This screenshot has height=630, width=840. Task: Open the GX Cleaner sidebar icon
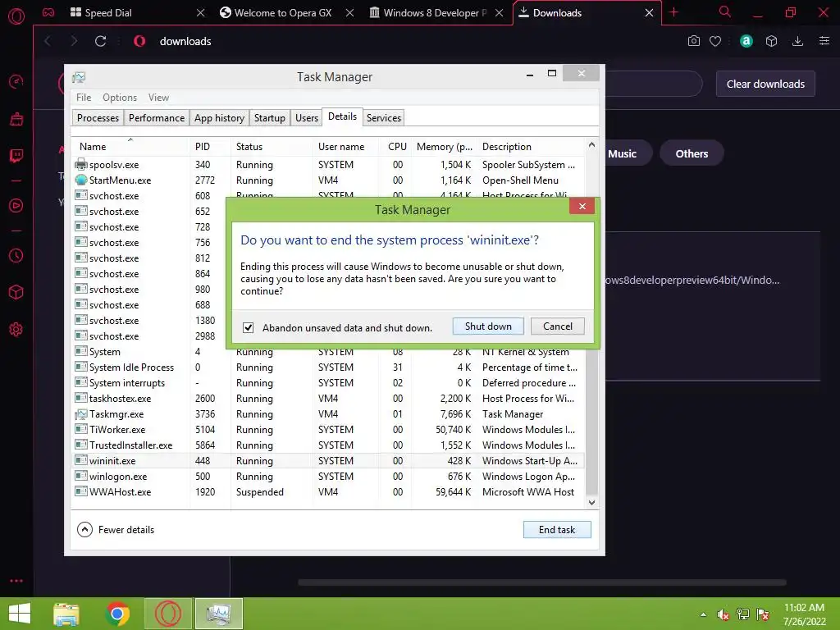[x=16, y=119]
